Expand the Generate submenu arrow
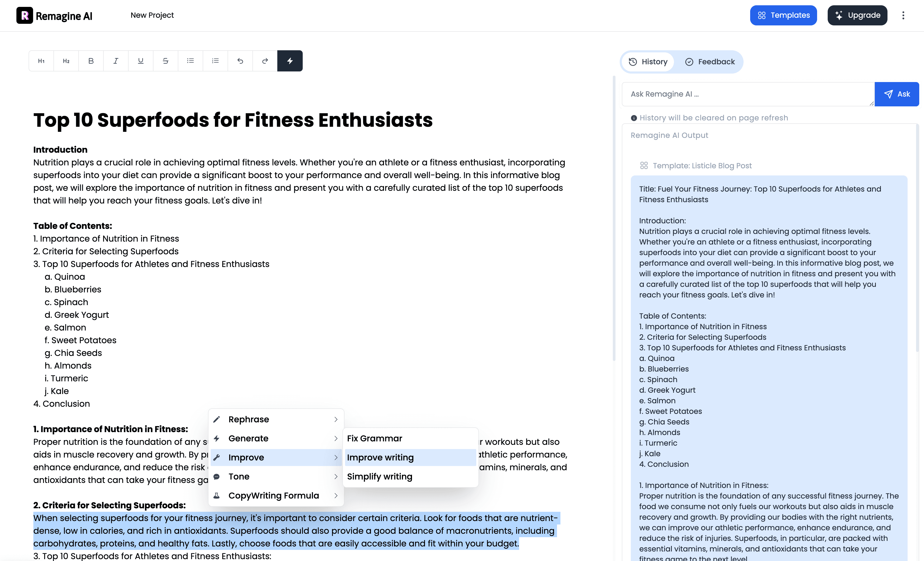Viewport: 924px width, 561px height. tap(336, 438)
